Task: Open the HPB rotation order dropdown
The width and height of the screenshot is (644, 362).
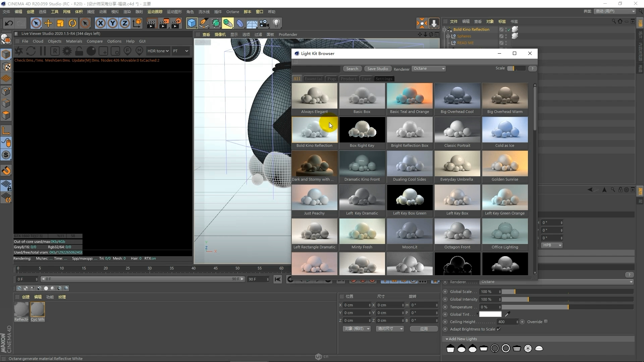Action: tap(552, 245)
